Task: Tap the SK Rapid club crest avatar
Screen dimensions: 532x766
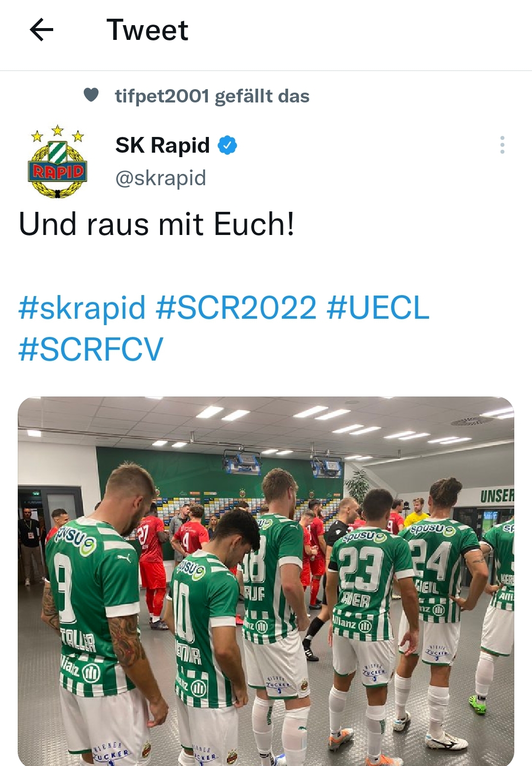Action: coord(58,162)
